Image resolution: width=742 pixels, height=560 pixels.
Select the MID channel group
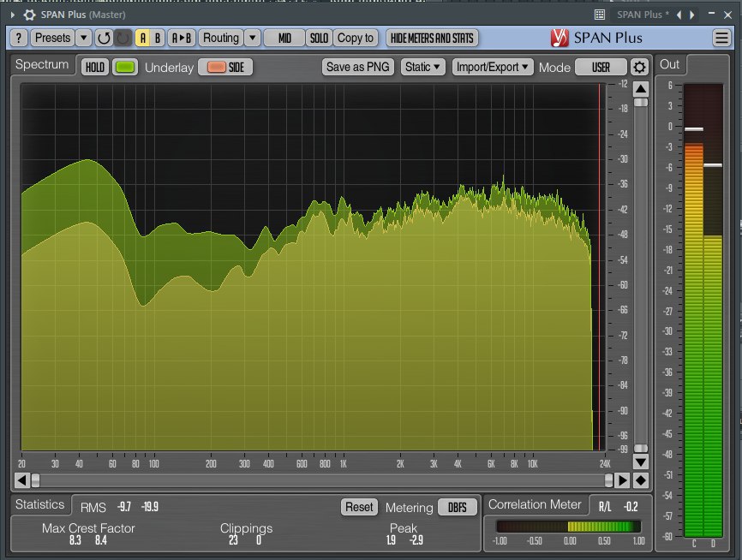(284, 38)
